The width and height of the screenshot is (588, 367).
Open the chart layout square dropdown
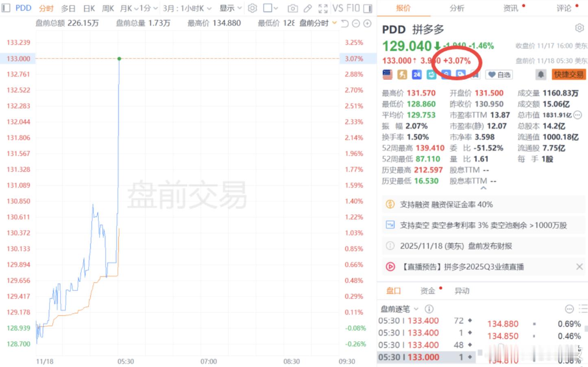(x=271, y=8)
